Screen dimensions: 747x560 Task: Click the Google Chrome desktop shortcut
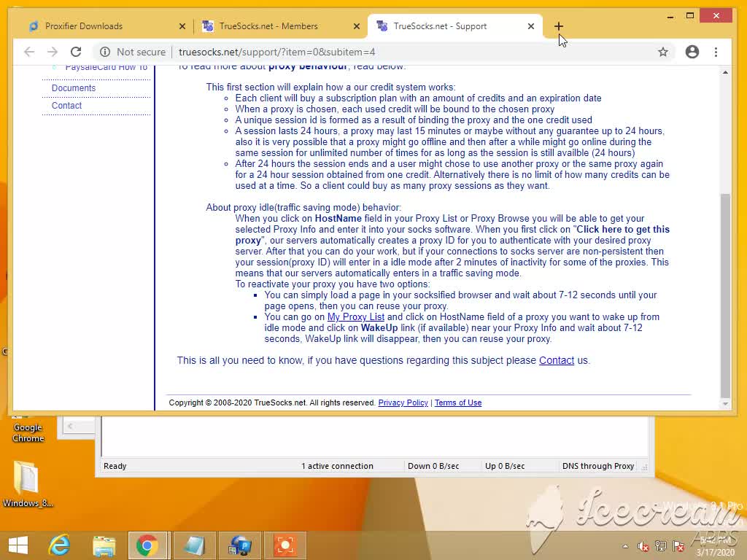(28, 431)
